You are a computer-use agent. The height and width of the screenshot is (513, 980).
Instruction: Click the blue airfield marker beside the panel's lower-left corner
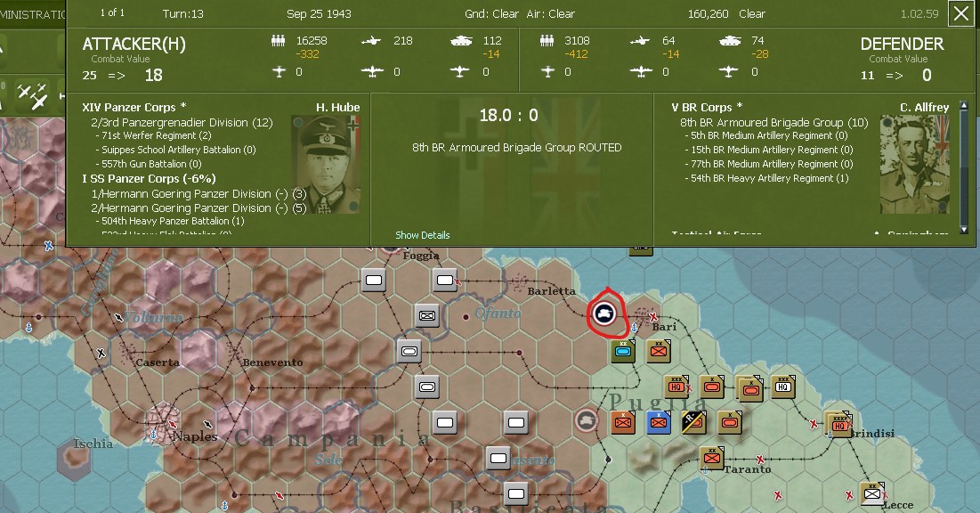49,246
